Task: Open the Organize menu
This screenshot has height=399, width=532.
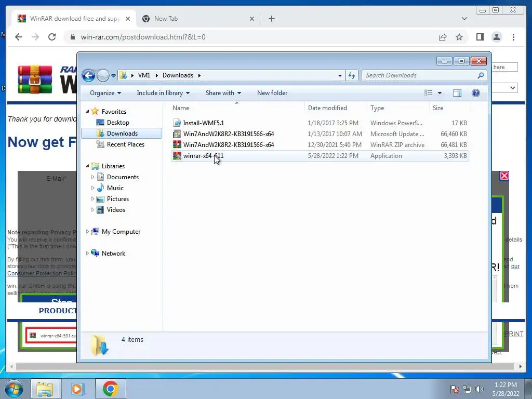Action: pyautogui.click(x=105, y=93)
